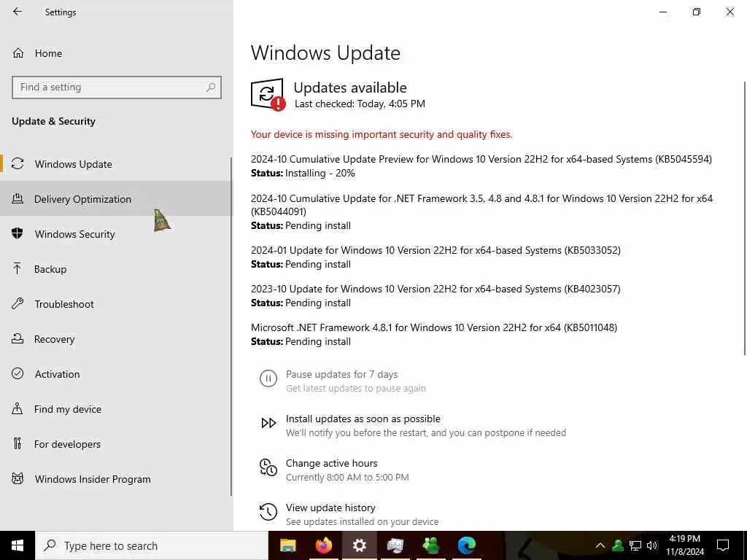
Task: Choose Install updates as soon as possible
Action: (363, 419)
